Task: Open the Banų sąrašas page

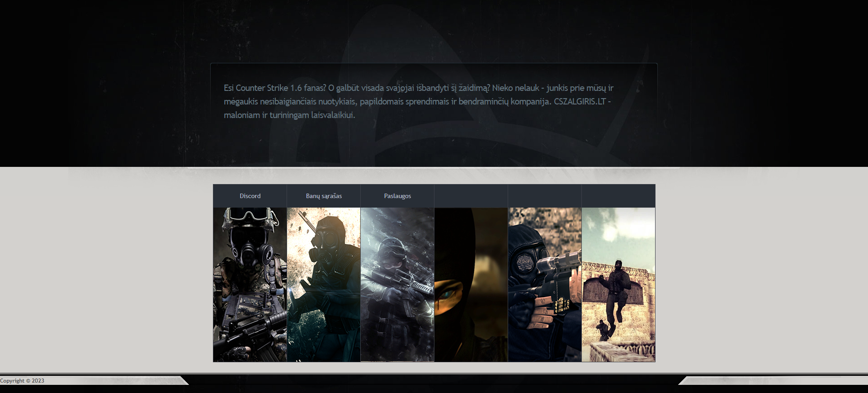Action: [324, 196]
